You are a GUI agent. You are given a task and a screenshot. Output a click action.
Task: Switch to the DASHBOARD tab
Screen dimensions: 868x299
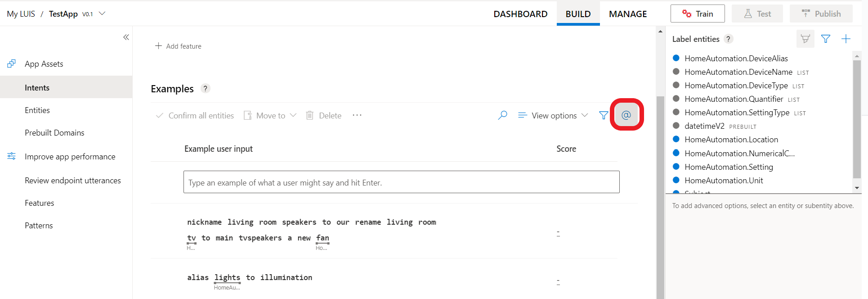pos(520,14)
